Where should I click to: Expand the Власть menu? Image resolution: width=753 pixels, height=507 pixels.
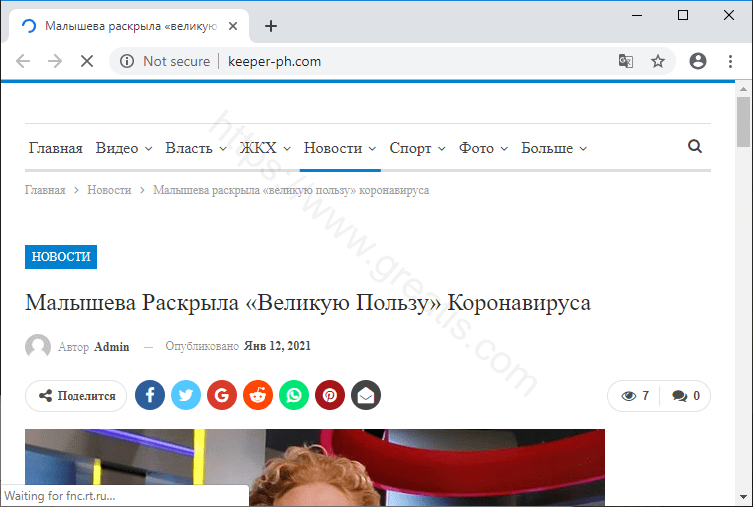point(196,148)
